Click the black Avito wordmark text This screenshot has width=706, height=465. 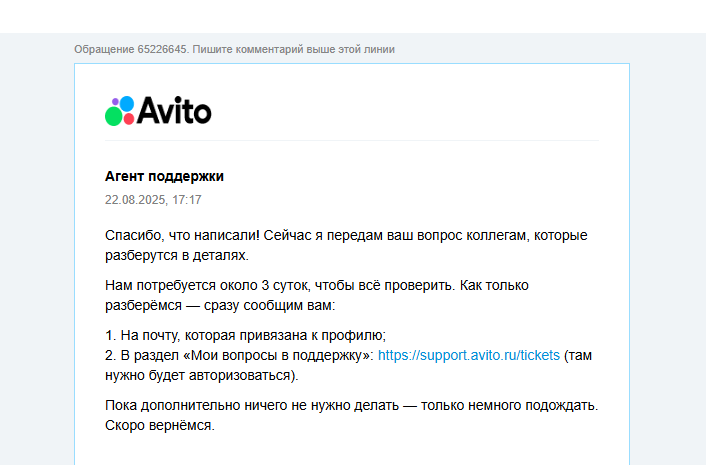pyautogui.click(x=173, y=110)
